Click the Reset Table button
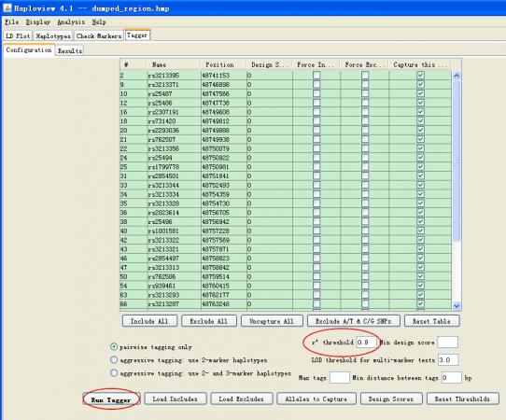The height and width of the screenshot is (420, 506). tap(431, 321)
